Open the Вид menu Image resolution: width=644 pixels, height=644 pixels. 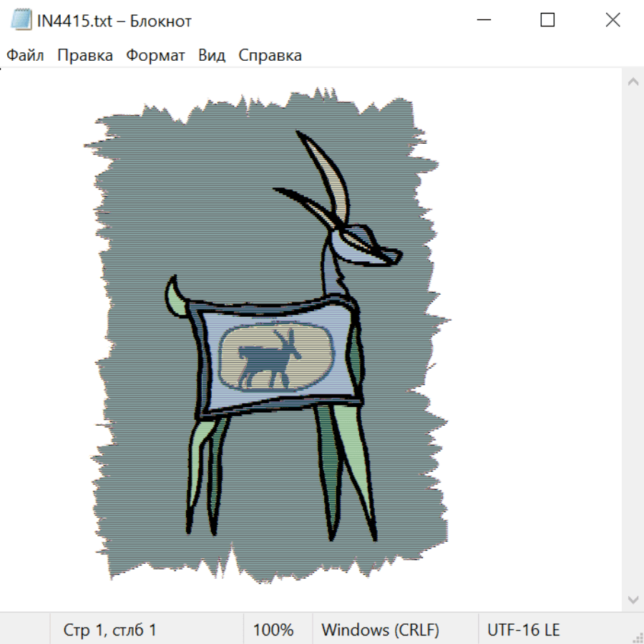(x=212, y=56)
